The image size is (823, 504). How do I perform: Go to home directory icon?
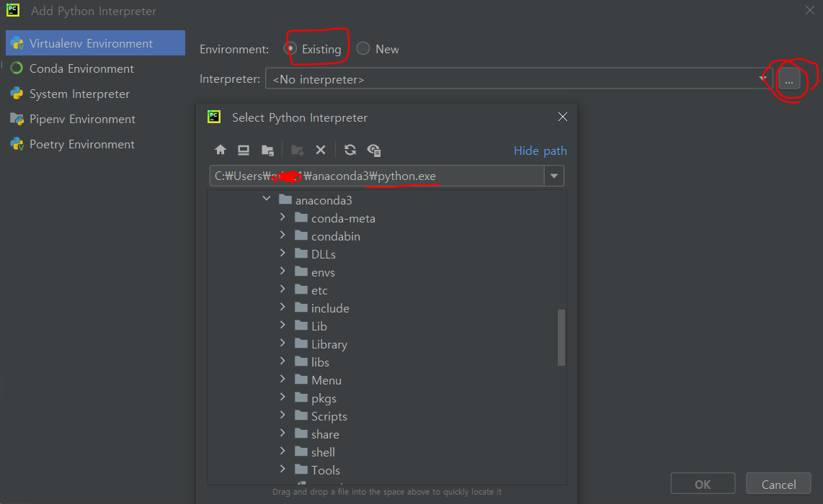(x=221, y=150)
